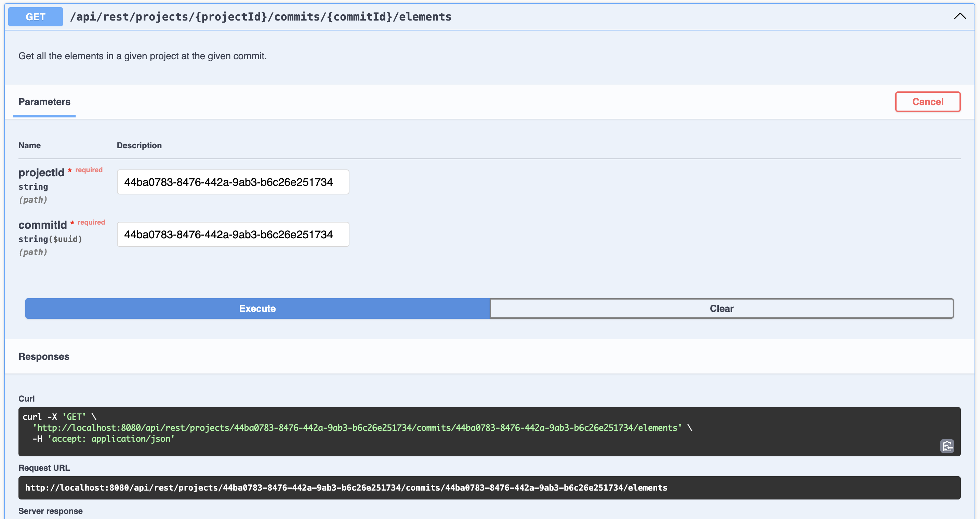Click the Curl section label

pos(26,399)
